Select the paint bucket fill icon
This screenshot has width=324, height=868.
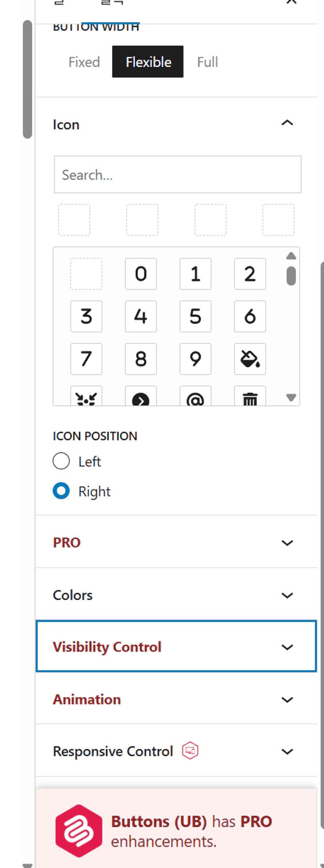pos(250,359)
